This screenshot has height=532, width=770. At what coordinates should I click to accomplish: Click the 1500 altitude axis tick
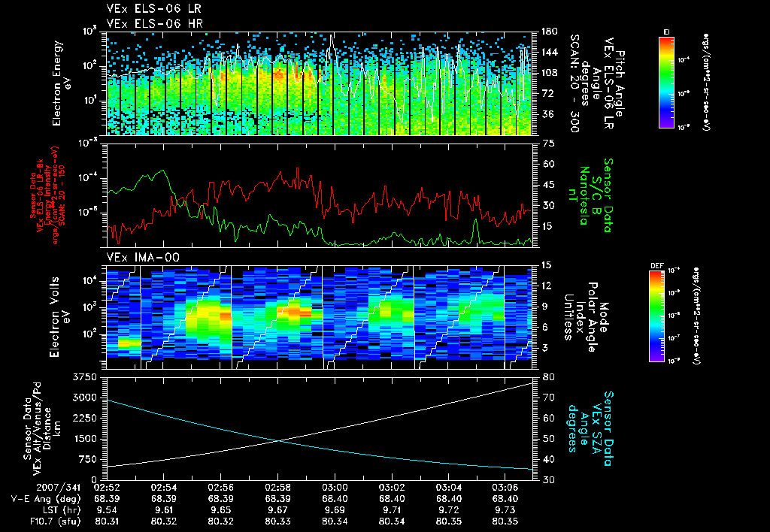(x=84, y=439)
